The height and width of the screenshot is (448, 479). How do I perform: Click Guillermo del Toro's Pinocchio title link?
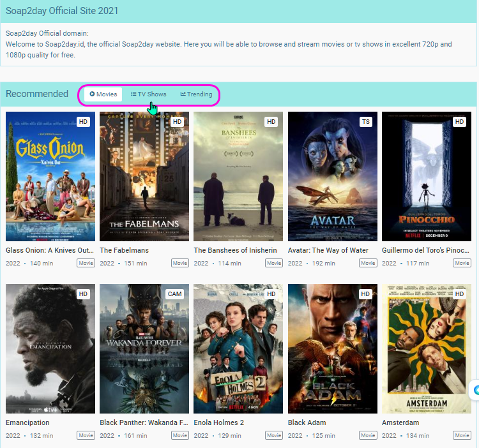coord(425,250)
